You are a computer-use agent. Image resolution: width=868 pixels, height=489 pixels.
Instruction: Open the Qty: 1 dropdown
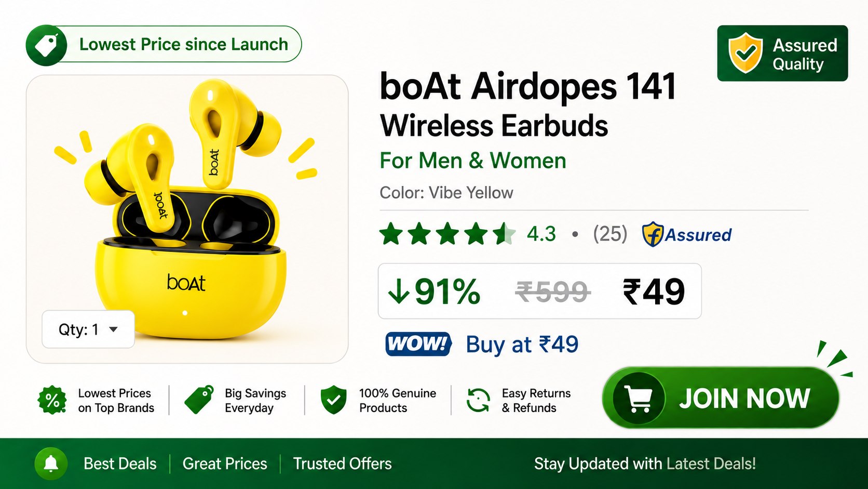point(88,329)
